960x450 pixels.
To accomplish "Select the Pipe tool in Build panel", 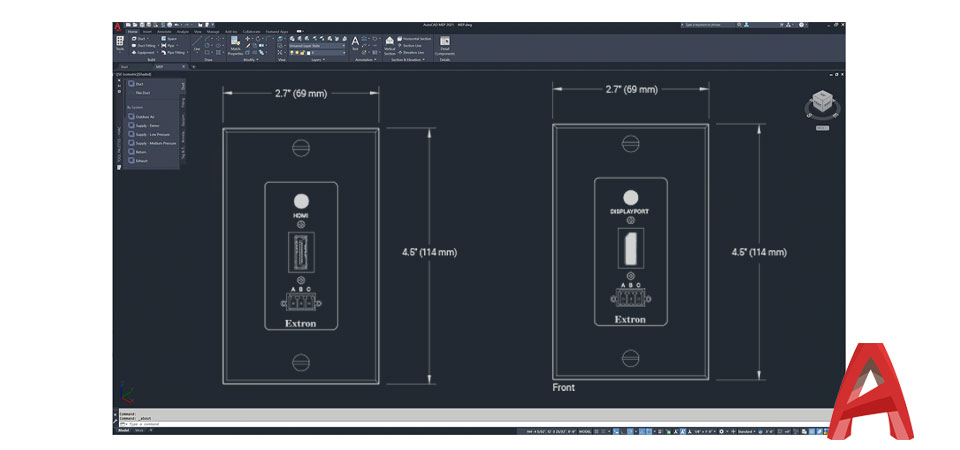I will tap(168, 45).
